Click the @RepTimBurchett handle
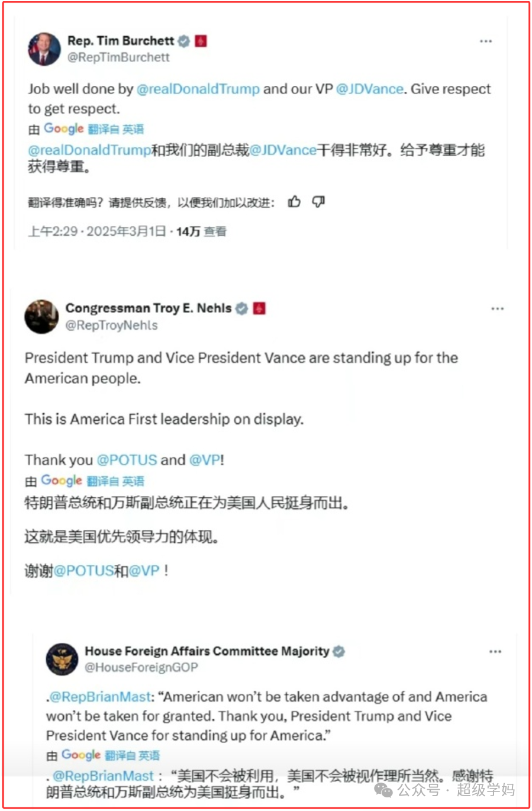 (118, 57)
